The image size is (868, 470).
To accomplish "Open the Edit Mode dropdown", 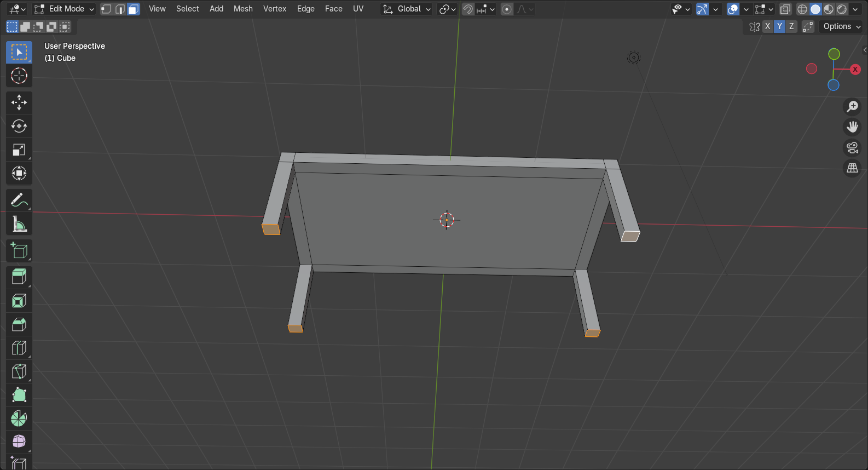I will pyautogui.click(x=64, y=9).
